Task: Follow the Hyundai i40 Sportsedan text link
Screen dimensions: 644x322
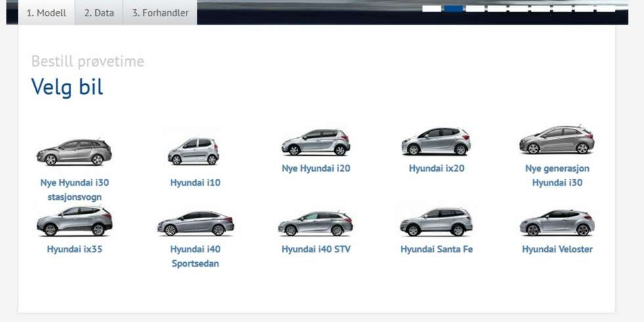Action: pyautogui.click(x=195, y=256)
